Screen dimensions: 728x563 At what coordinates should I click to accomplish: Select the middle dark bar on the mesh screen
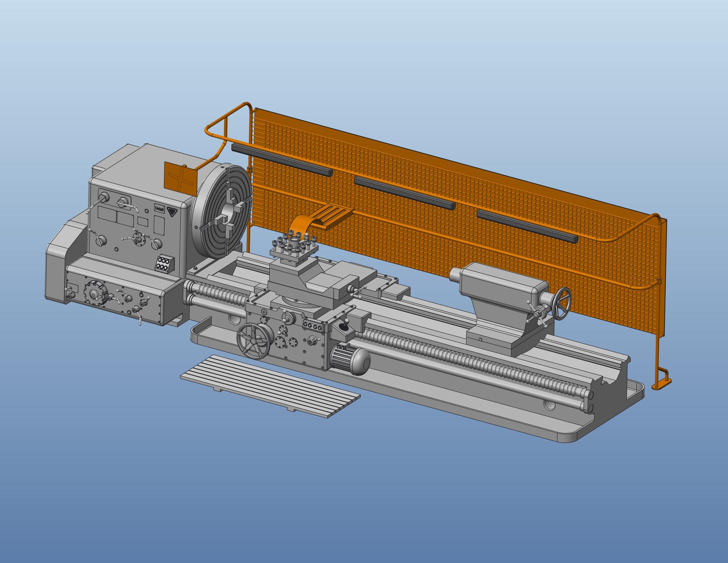click(404, 193)
